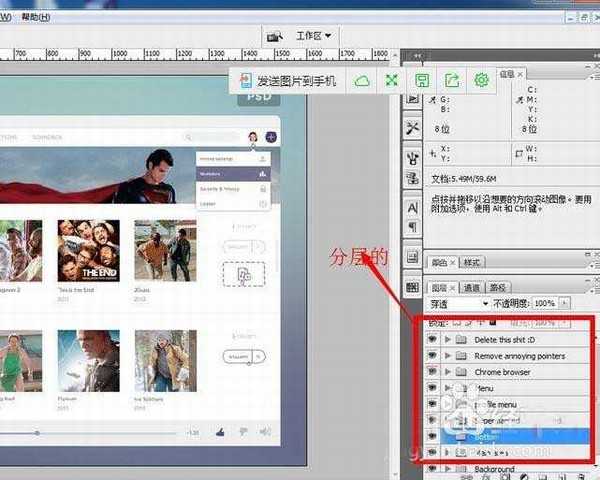
Task: Hide the 'Chrome browser' layer group
Action: pos(432,372)
